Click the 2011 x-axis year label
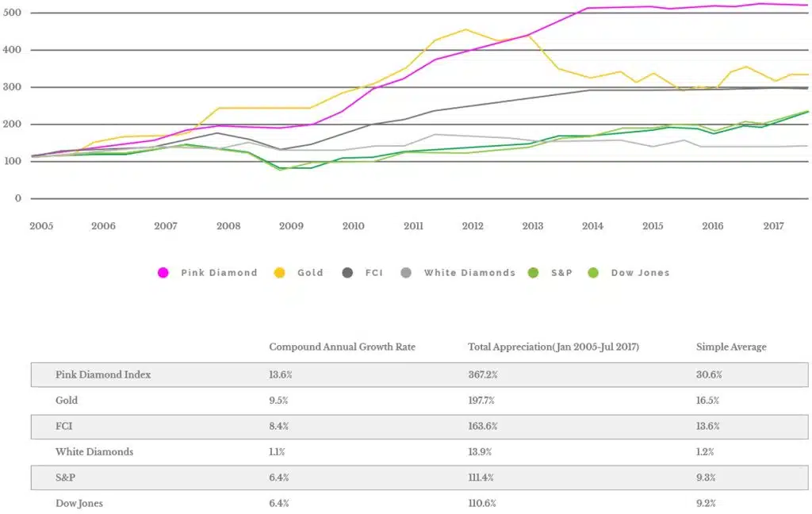 click(413, 226)
